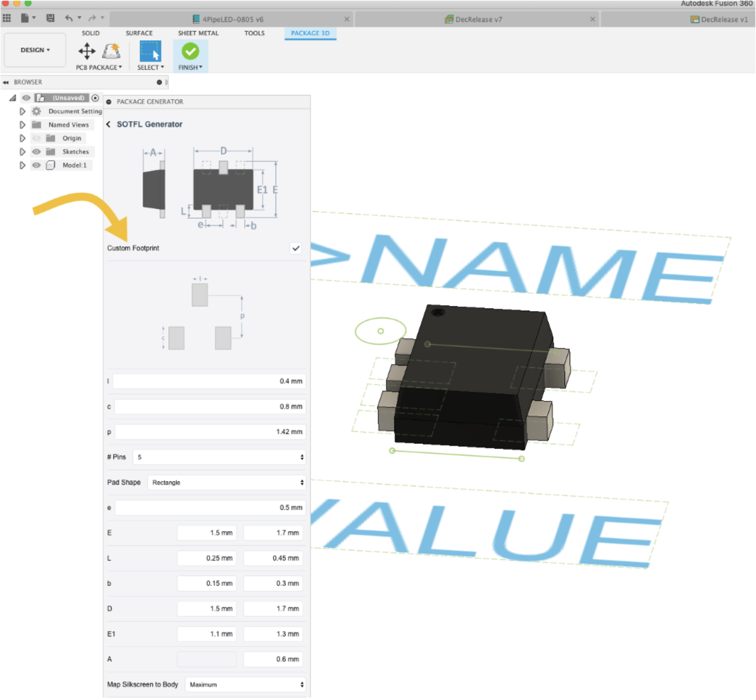
Task: Collapse the Package Generator panel
Action: (x=109, y=102)
